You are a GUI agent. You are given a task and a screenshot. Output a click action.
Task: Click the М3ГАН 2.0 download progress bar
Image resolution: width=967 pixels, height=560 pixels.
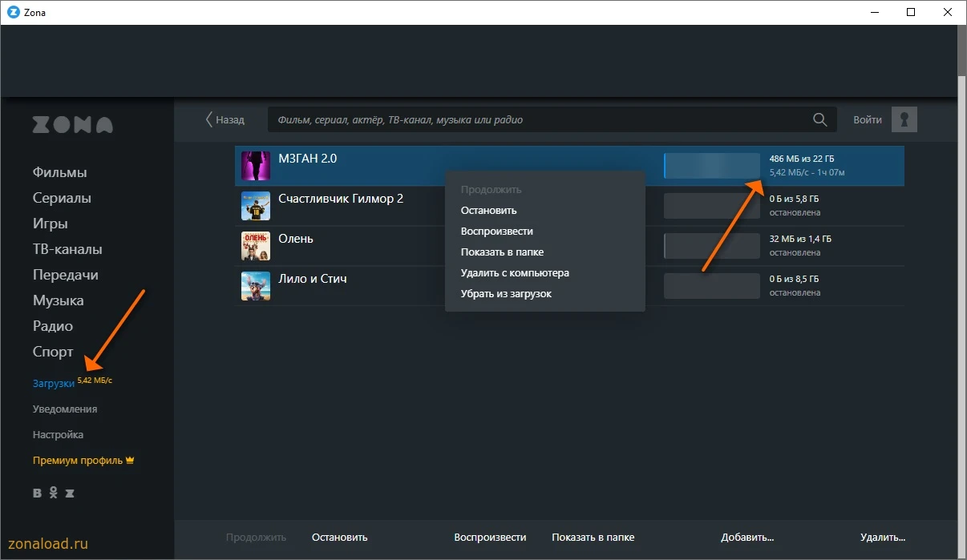711,166
